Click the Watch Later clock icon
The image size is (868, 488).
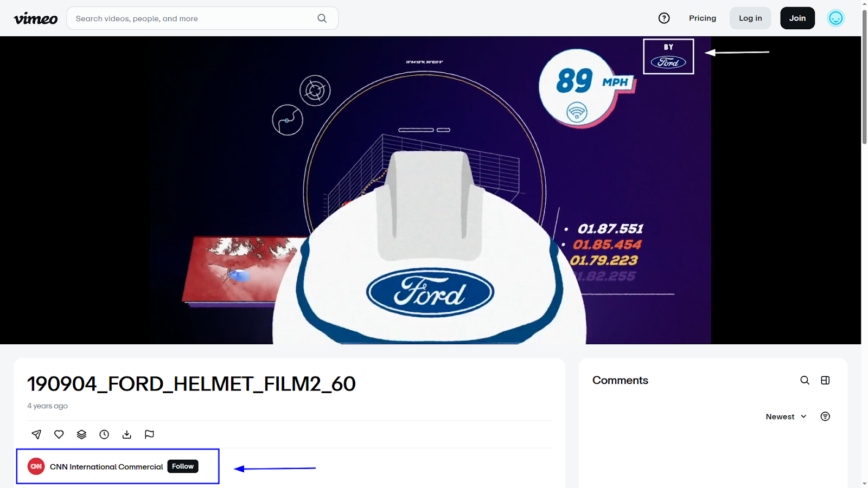click(104, 434)
